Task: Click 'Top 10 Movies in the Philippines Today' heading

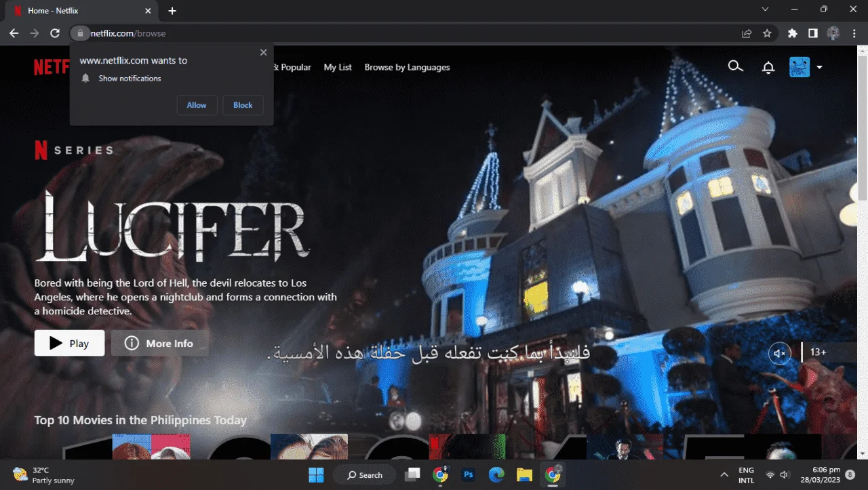Action: 140,420
